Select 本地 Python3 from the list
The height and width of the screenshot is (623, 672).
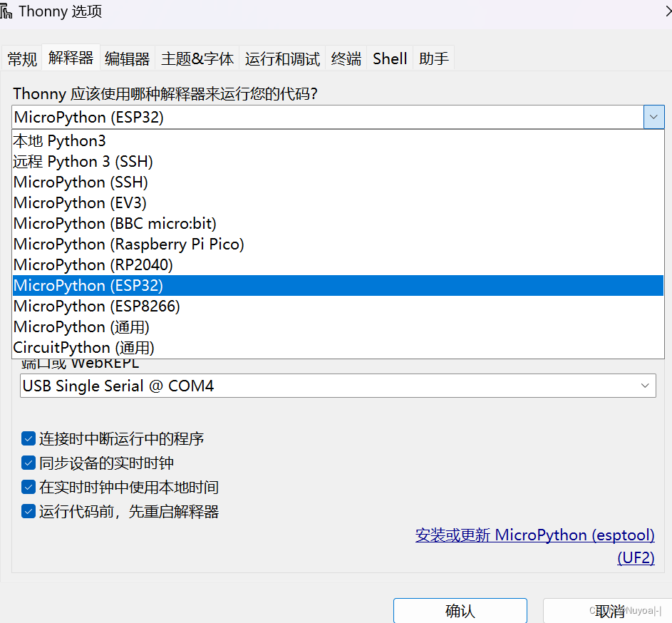338,141
